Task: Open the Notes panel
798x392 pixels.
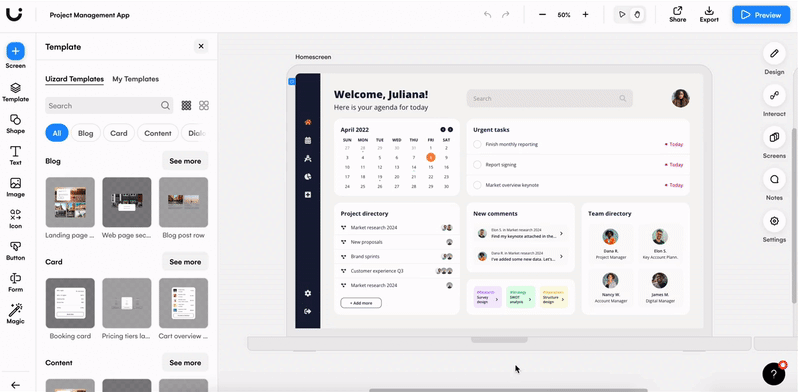Action: pyautogui.click(x=774, y=179)
